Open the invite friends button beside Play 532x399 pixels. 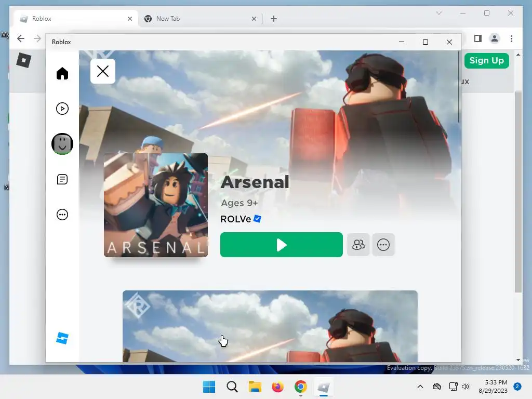pyautogui.click(x=358, y=245)
